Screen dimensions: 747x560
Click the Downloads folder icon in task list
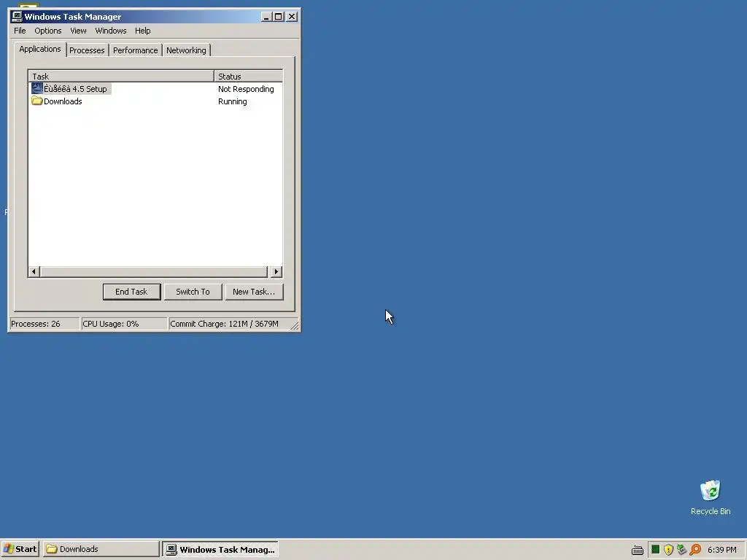(x=36, y=101)
